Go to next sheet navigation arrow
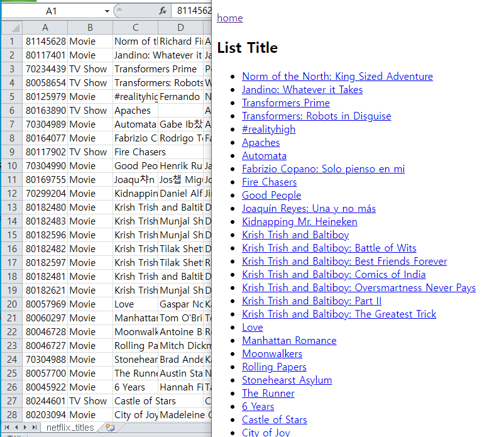The height and width of the screenshot is (437, 504). coord(25,428)
